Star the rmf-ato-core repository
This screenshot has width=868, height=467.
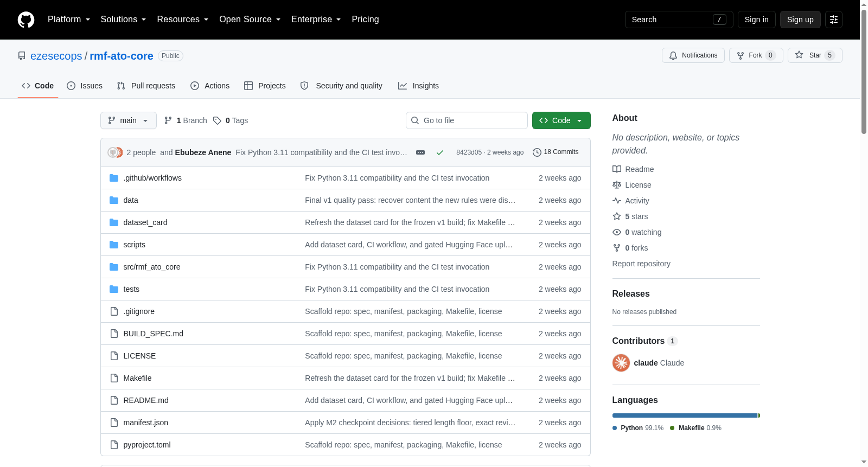pyautogui.click(x=815, y=55)
